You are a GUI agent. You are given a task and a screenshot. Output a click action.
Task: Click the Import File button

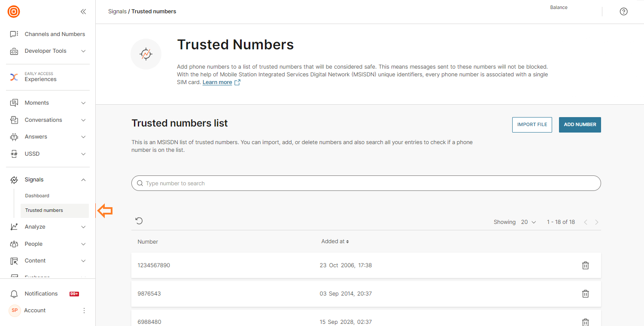[532, 125]
